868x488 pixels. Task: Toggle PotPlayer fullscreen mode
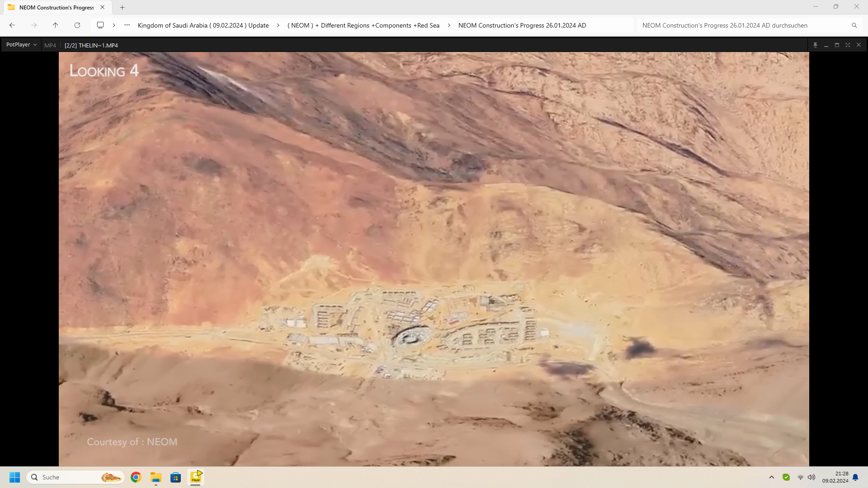[x=848, y=45]
